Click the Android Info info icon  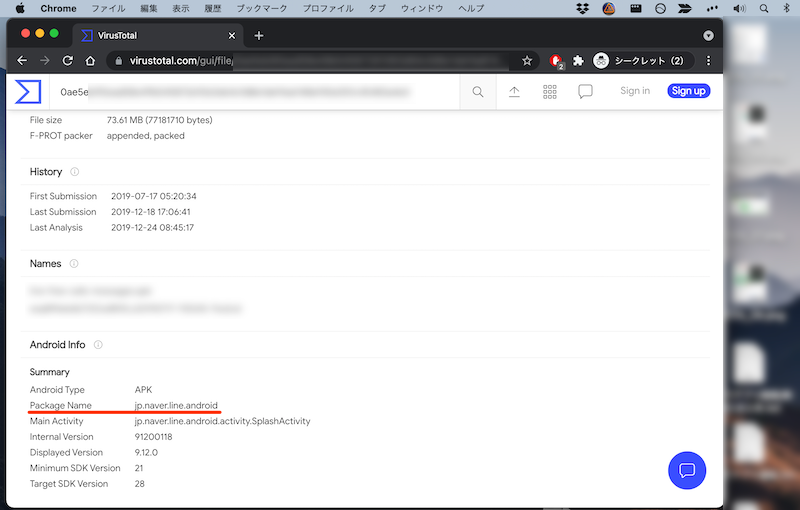click(98, 345)
